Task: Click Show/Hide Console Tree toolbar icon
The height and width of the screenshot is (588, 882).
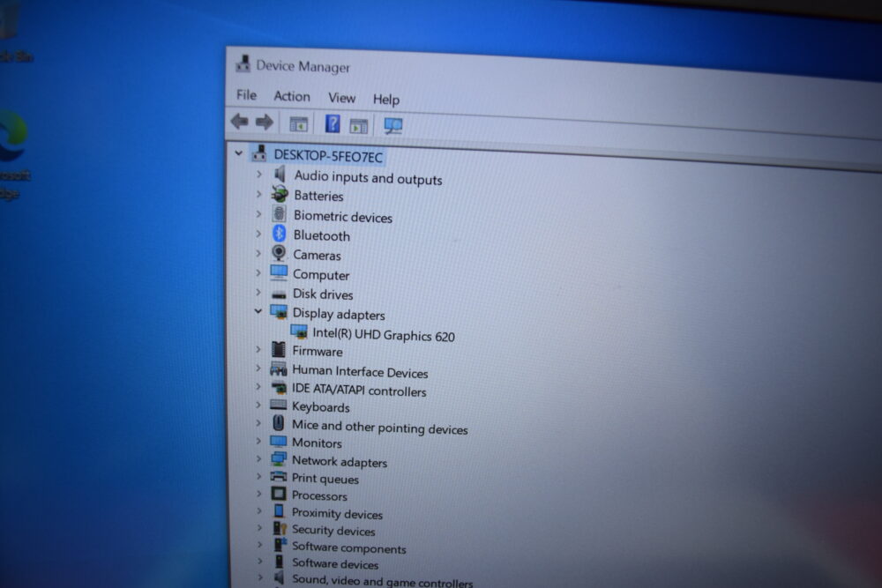Action: click(298, 123)
